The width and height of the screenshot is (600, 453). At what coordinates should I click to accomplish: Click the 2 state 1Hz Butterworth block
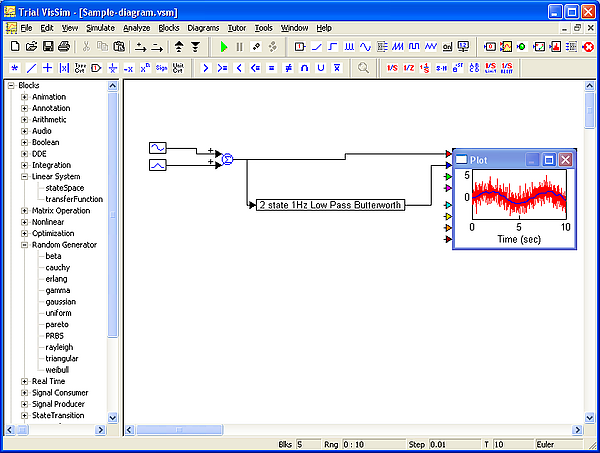(330, 205)
